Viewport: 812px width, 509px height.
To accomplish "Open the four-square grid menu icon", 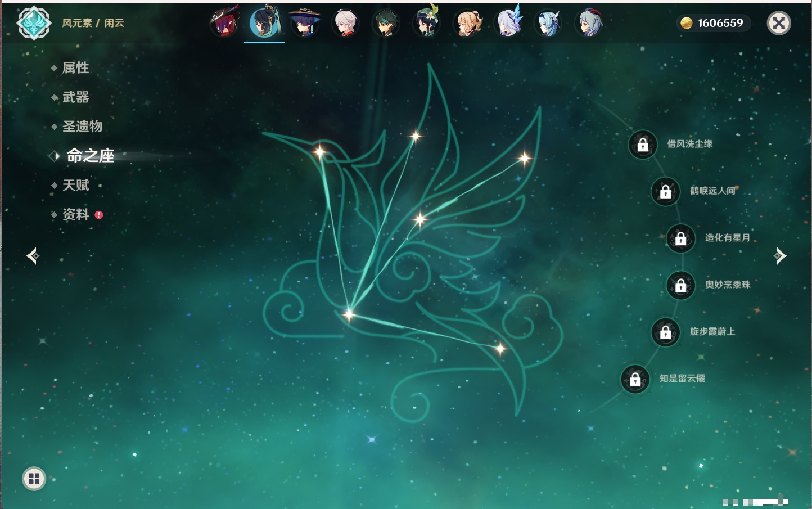I will 34,479.
